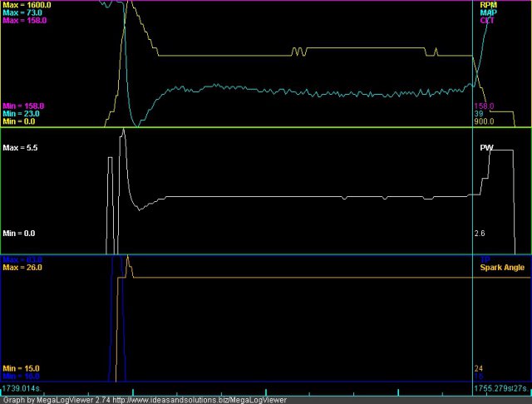The image size is (532, 404).
Task: Click the white Max = 5.5 value
Action: pyautogui.click(x=21, y=147)
